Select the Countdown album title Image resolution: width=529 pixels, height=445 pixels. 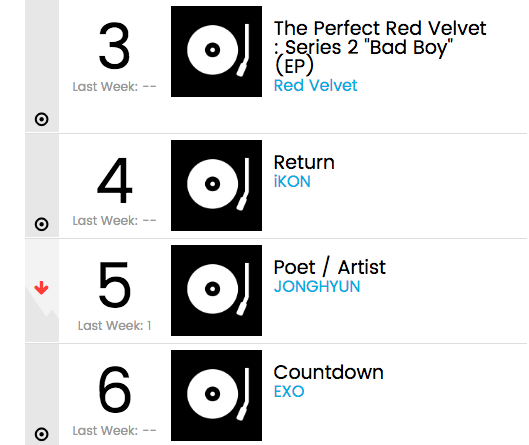point(329,372)
